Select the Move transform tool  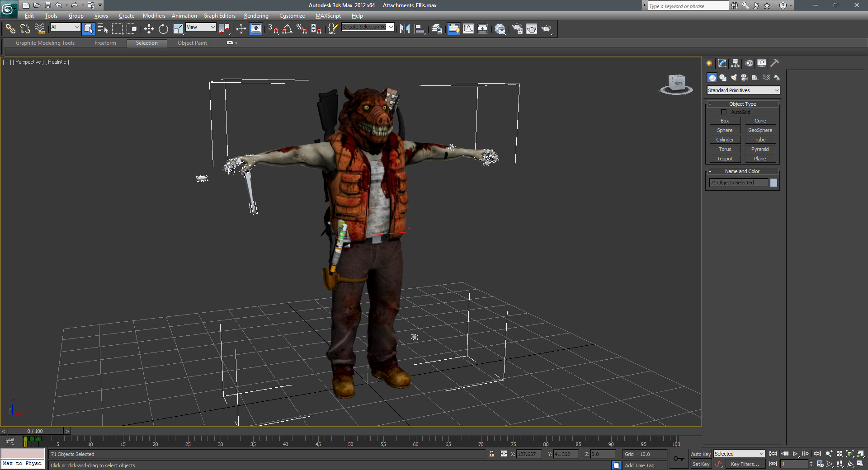[x=149, y=29]
